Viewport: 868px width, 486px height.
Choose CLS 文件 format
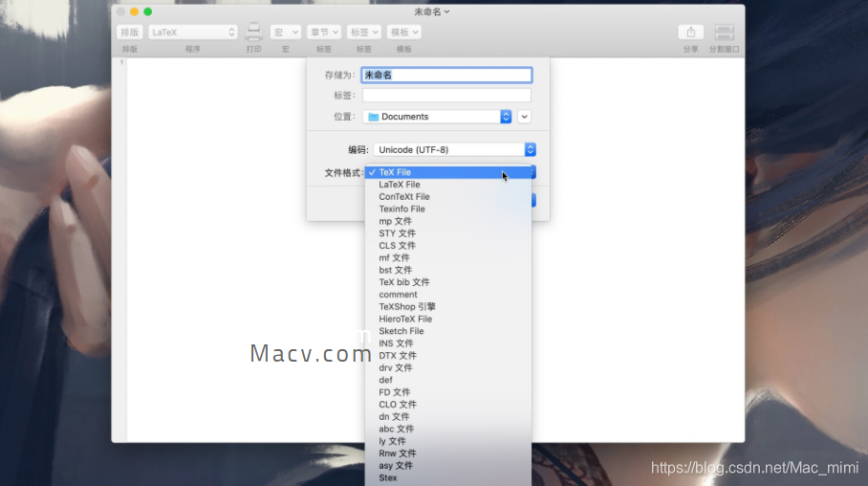448,246
